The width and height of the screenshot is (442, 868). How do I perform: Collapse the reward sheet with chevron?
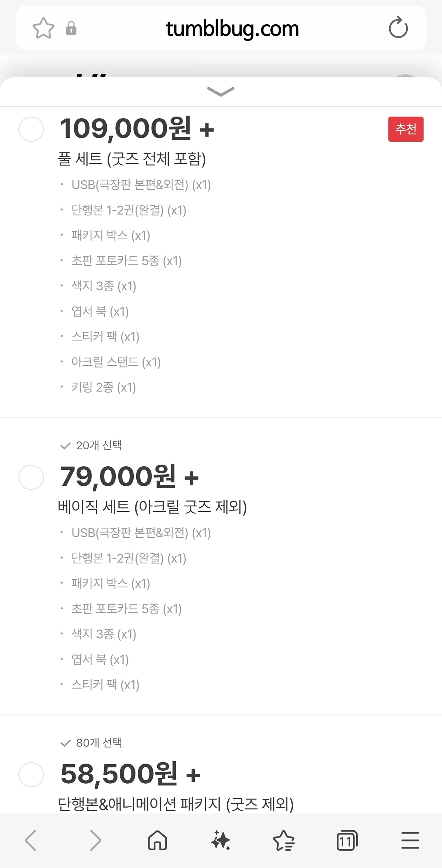click(221, 91)
